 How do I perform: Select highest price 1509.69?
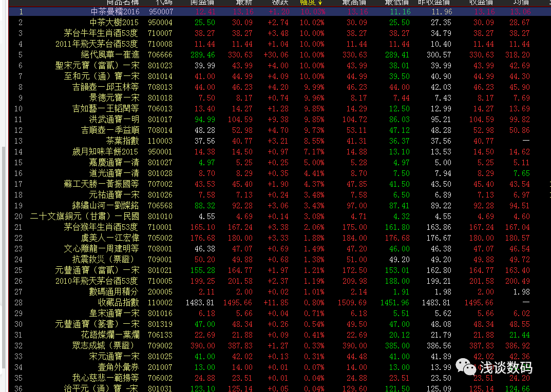click(352, 303)
